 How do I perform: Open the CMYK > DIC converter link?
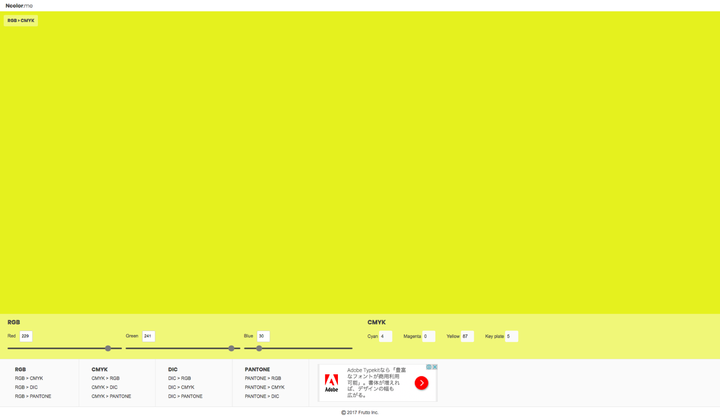pos(105,387)
